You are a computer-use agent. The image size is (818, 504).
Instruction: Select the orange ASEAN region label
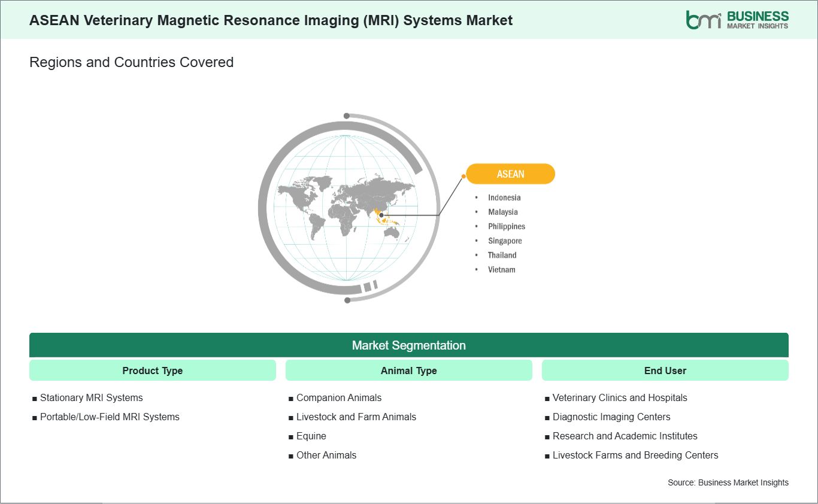510,174
